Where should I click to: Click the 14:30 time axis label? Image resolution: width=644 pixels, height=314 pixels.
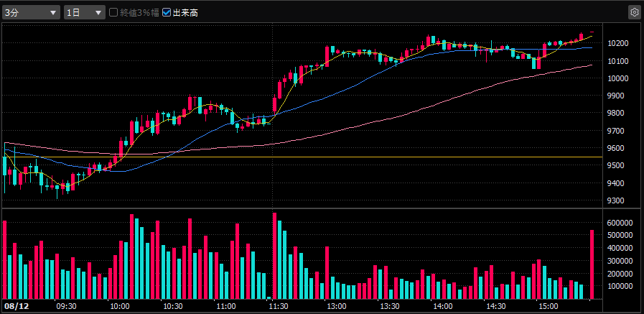[x=496, y=307]
